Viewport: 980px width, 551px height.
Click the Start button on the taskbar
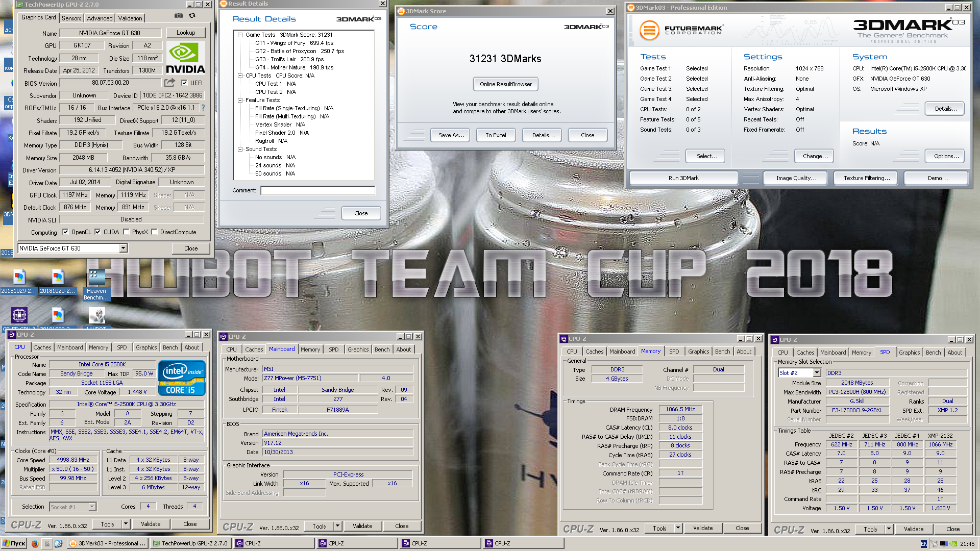14,543
